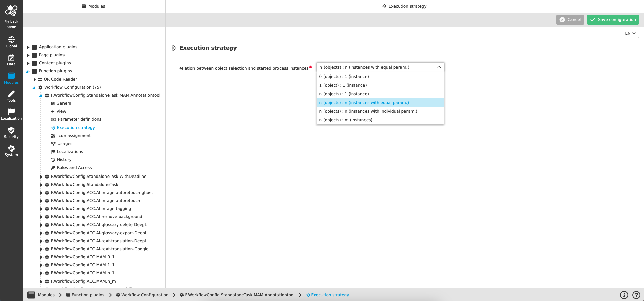Screen dimensions: 644x301
Task: Select the Roles and Access tree item
Action: (x=74, y=168)
